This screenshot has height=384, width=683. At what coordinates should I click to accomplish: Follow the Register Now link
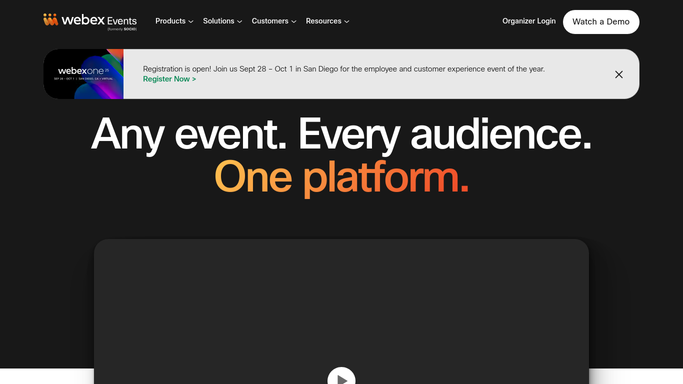pos(169,79)
